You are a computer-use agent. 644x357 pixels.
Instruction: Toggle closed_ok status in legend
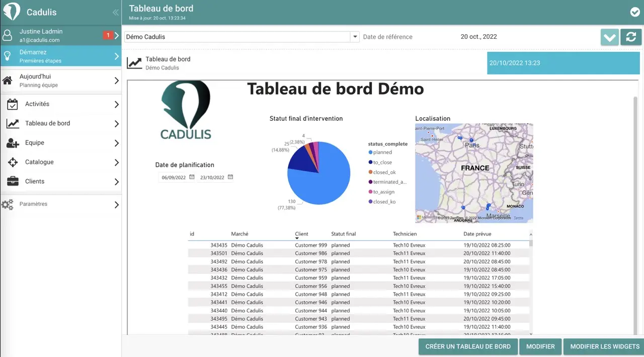coord(384,172)
